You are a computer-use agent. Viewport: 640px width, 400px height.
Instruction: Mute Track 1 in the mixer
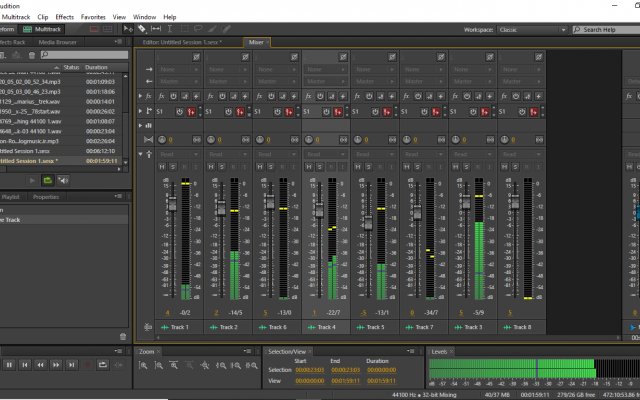162,167
